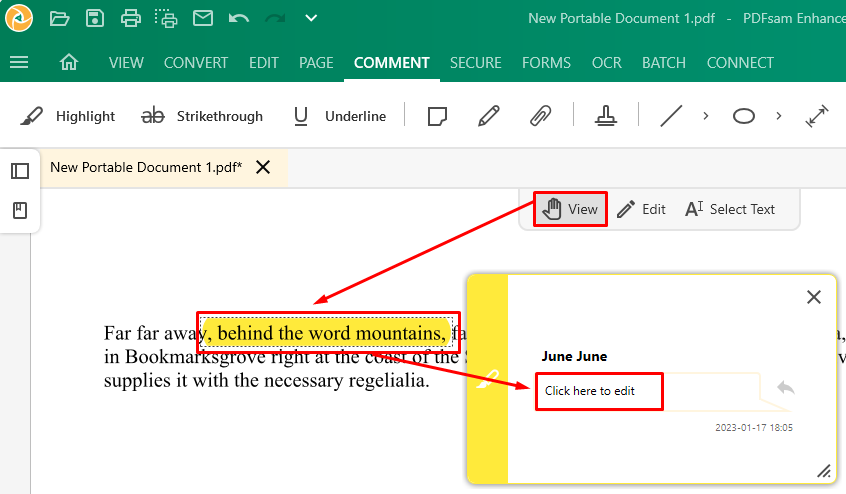Click the highlighted text 'behind the word mountains'
The height and width of the screenshot is (494, 846).
pos(326,333)
